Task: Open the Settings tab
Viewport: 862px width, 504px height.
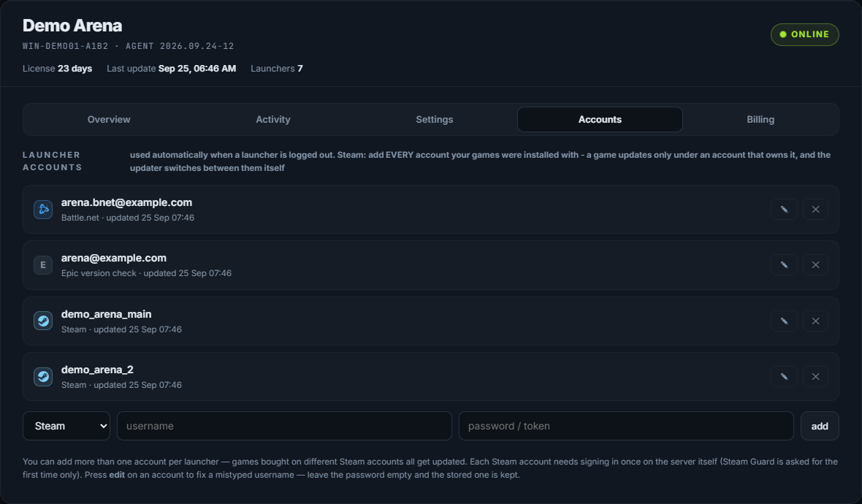Action: 435,119
